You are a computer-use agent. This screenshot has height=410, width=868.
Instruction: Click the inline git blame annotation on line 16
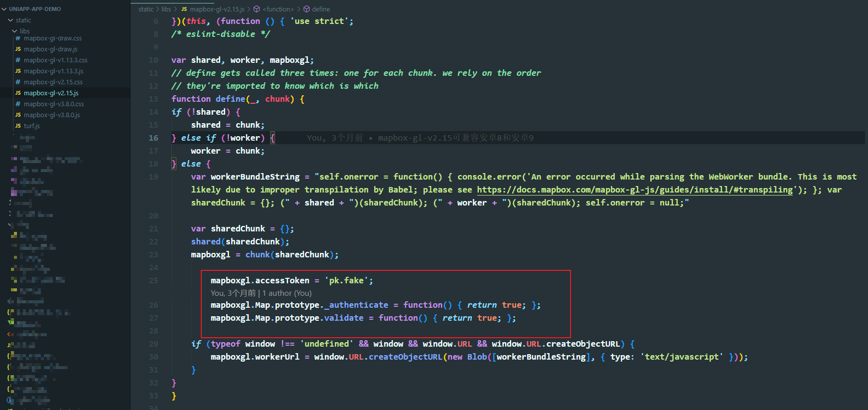tap(420, 138)
